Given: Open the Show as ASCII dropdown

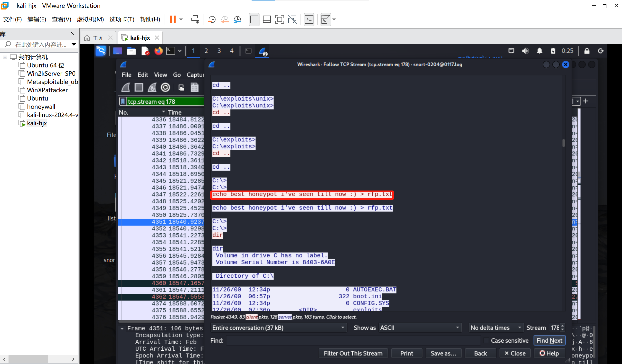Looking at the screenshot, I should [x=420, y=328].
